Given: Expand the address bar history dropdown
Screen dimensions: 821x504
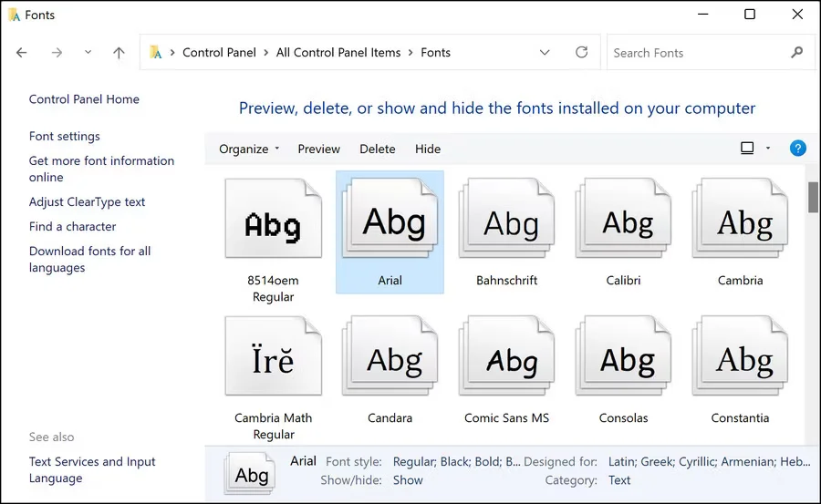Looking at the screenshot, I should coord(545,53).
